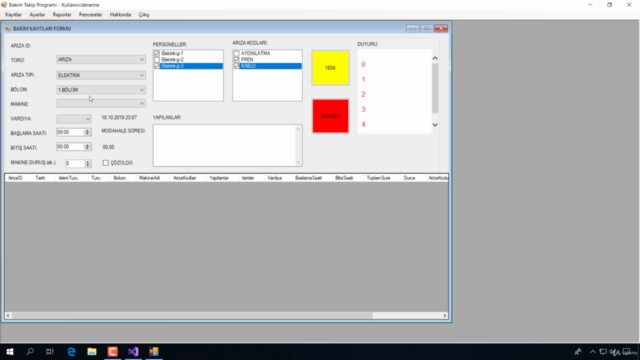
Task: Open ARIZA TİPİ dropdown showing ELEKTRİK
Action: click(x=142, y=75)
